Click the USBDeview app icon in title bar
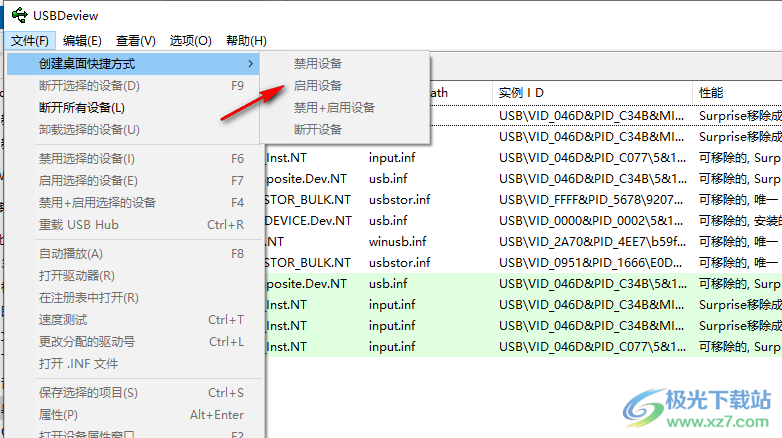This screenshot has height=438, width=782. (x=19, y=15)
